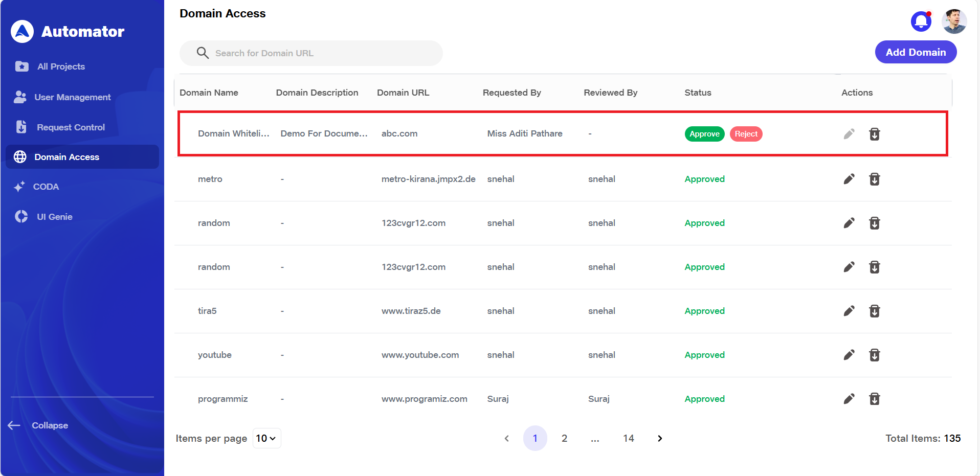Click the search magnifier icon

203,53
